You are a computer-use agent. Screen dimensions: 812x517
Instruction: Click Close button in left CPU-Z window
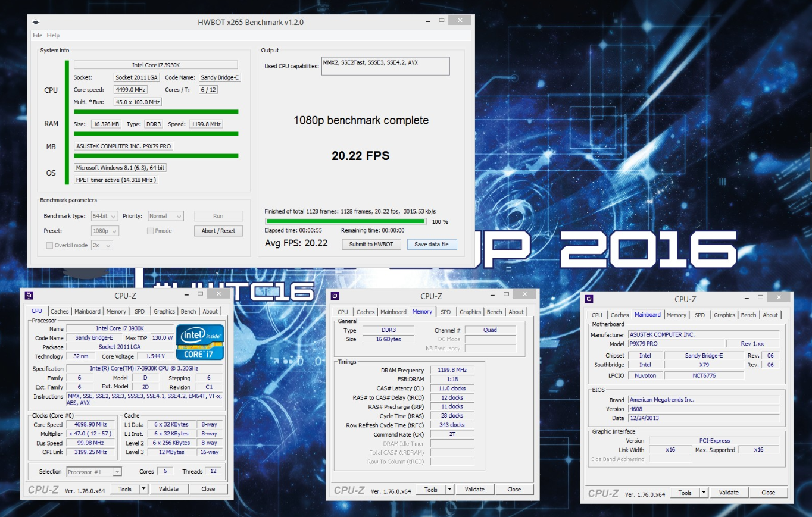coord(208,489)
